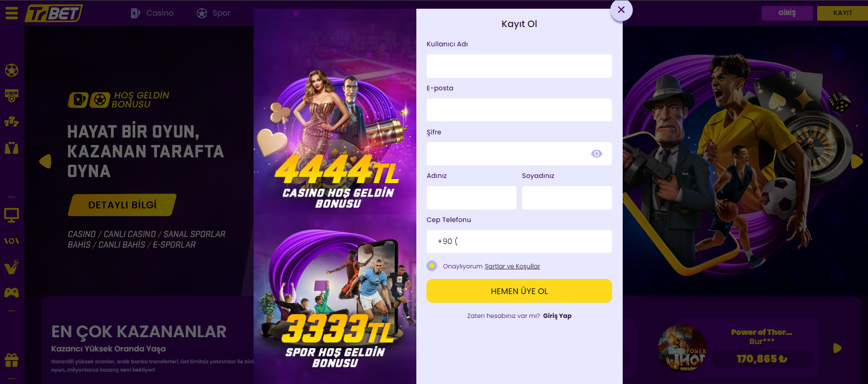Open the gamepad e-sports sidebar icon

point(11,292)
